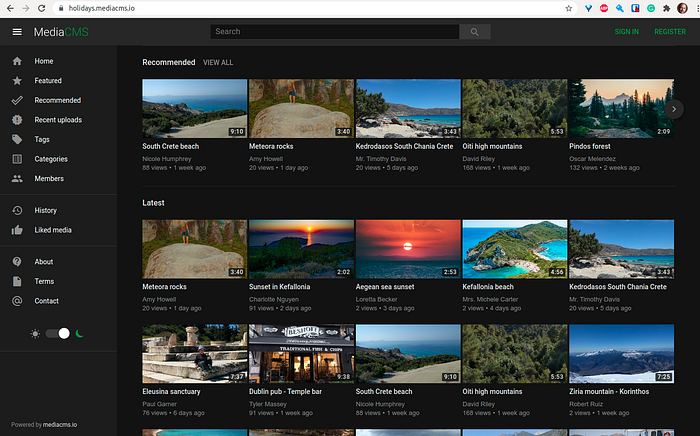The image size is (700, 436).
Task: Click the browser profile avatar
Action: (x=682, y=8)
